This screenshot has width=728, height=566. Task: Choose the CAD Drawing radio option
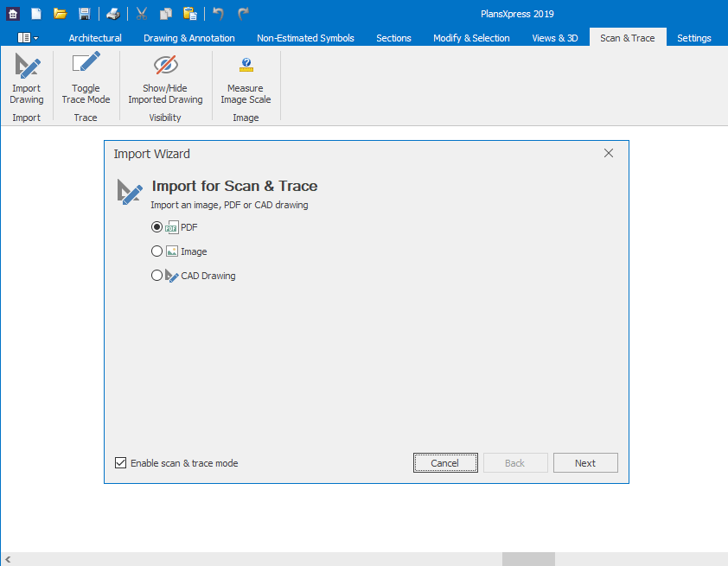[x=156, y=276]
